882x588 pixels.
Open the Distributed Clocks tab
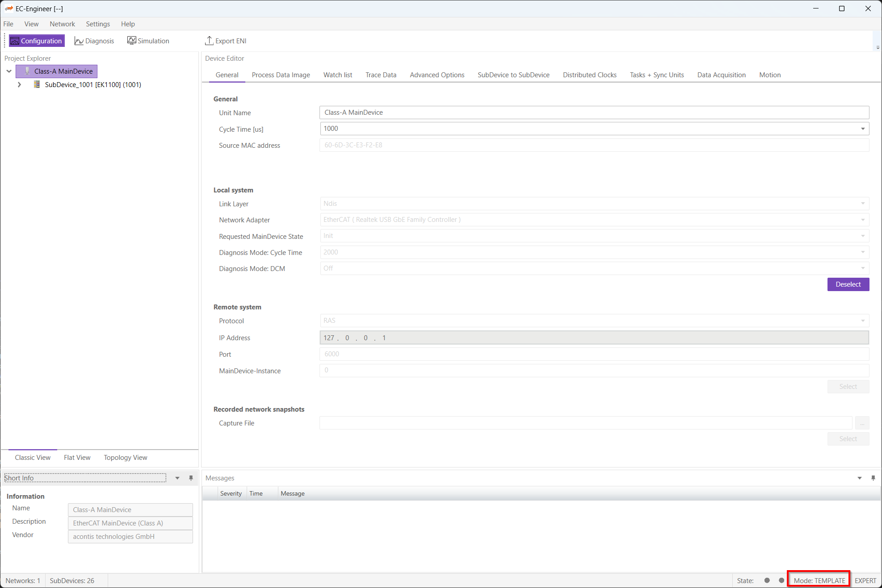click(589, 75)
